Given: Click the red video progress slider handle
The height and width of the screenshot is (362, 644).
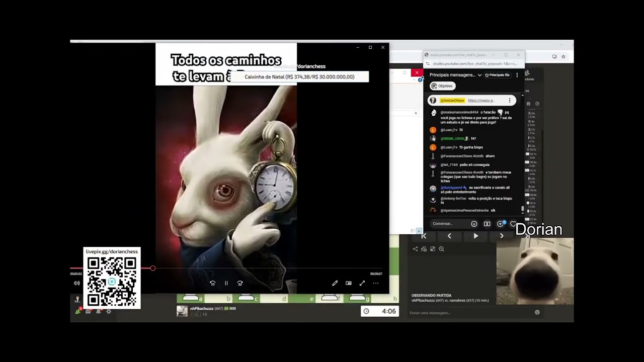Looking at the screenshot, I should pos(152,268).
